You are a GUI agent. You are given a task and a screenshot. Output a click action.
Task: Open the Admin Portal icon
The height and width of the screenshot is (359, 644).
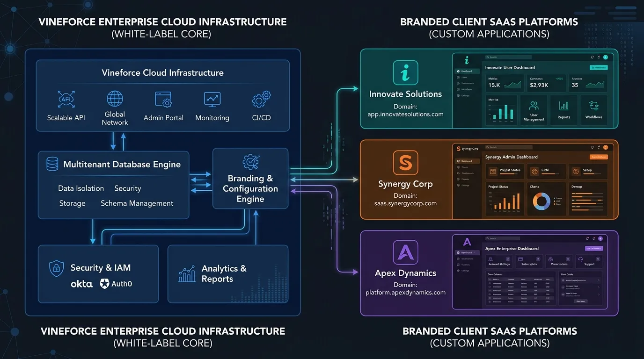coord(163,99)
